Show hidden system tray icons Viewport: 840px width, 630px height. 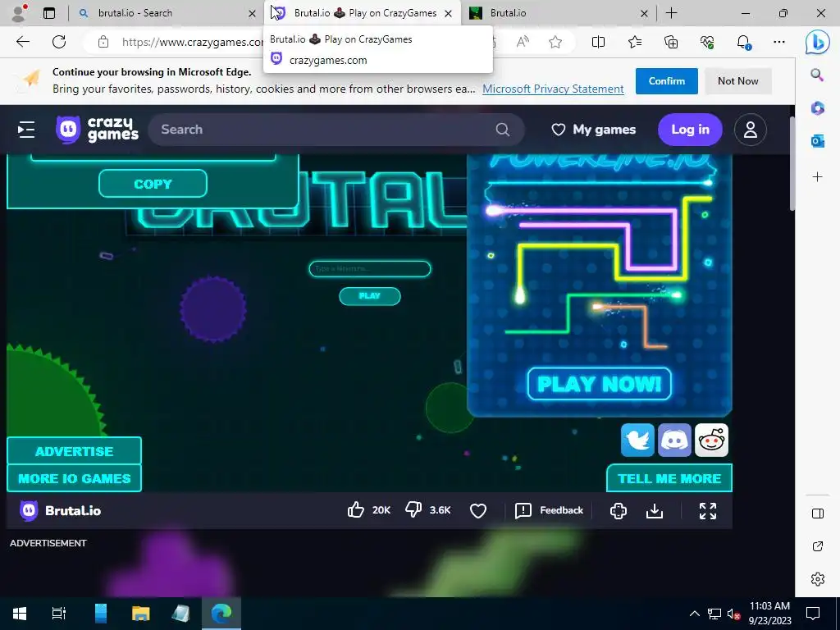pyautogui.click(x=694, y=614)
